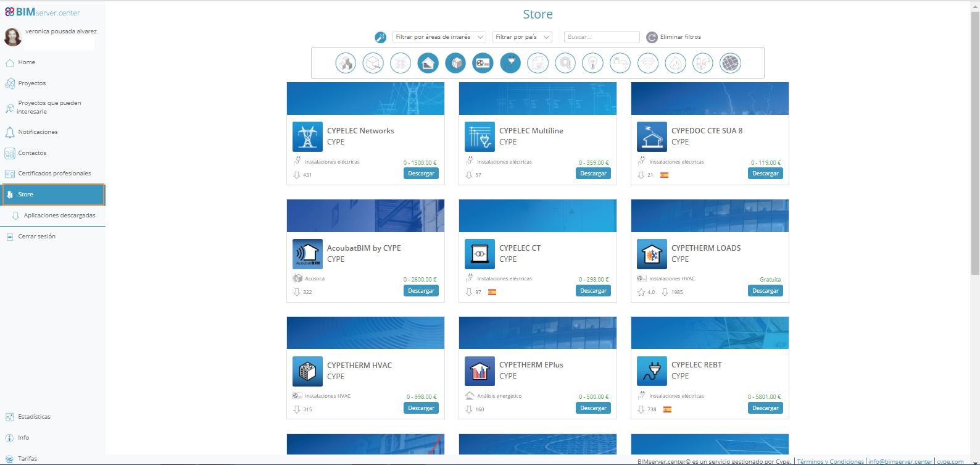Screen dimensions: 980x465
Task: Download CYPETHERM HVAC with Descargar
Action: 421,408
